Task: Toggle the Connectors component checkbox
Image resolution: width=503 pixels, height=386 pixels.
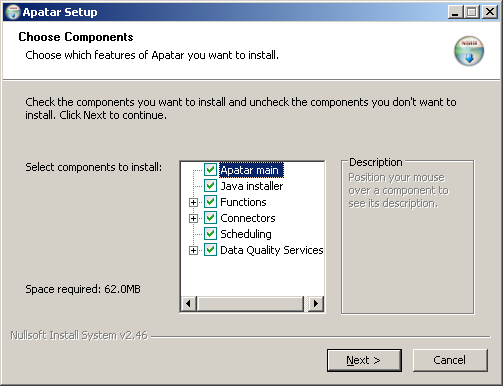Action: click(x=210, y=218)
